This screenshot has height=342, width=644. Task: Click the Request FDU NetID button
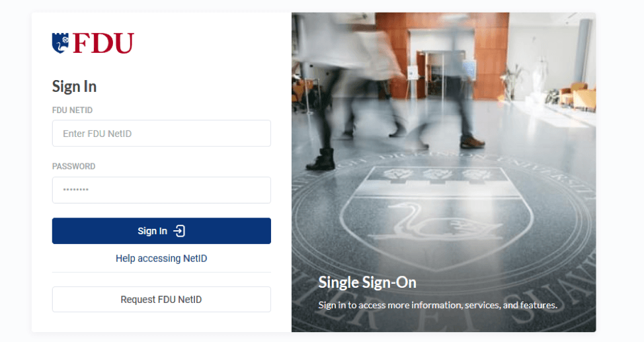click(x=161, y=299)
